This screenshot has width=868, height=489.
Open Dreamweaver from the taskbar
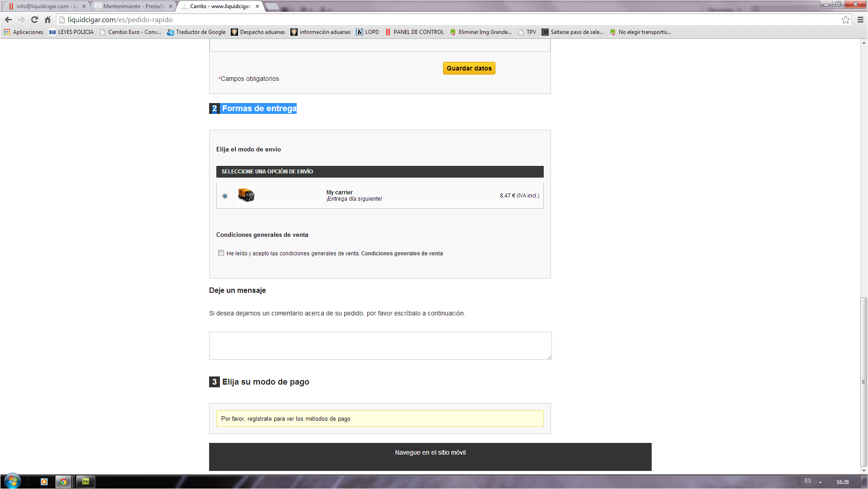(x=85, y=482)
